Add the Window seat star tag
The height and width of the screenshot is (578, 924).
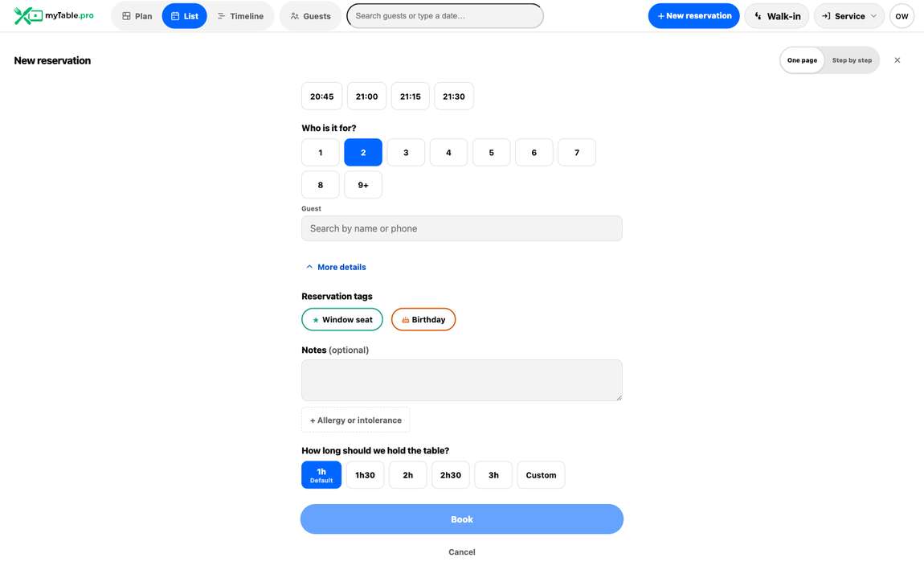(341, 320)
